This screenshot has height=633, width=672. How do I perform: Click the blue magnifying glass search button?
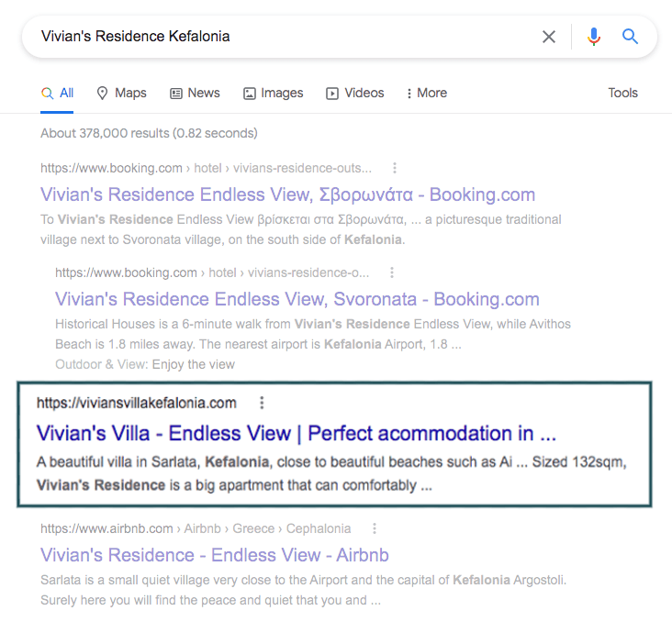click(630, 37)
